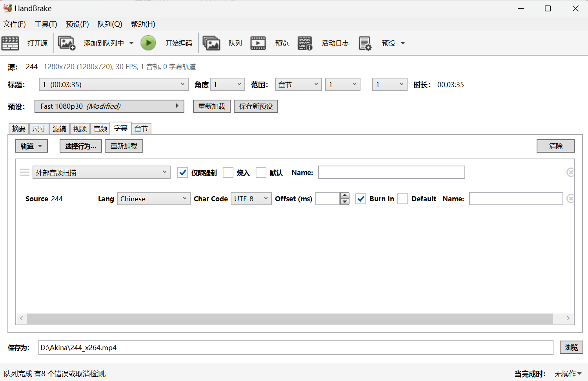Open the 工具 menu
Viewport: 588px width, 381px height.
point(45,24)
